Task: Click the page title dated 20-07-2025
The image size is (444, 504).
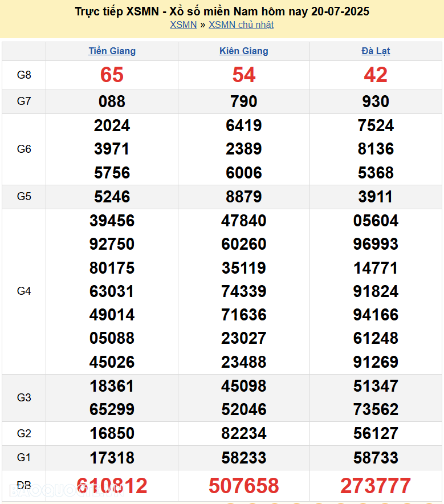Action: (222, 11)
